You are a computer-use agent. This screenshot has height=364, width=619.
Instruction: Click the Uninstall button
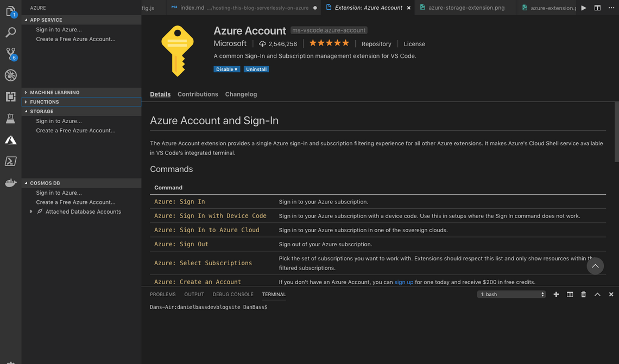click(256, 69)
